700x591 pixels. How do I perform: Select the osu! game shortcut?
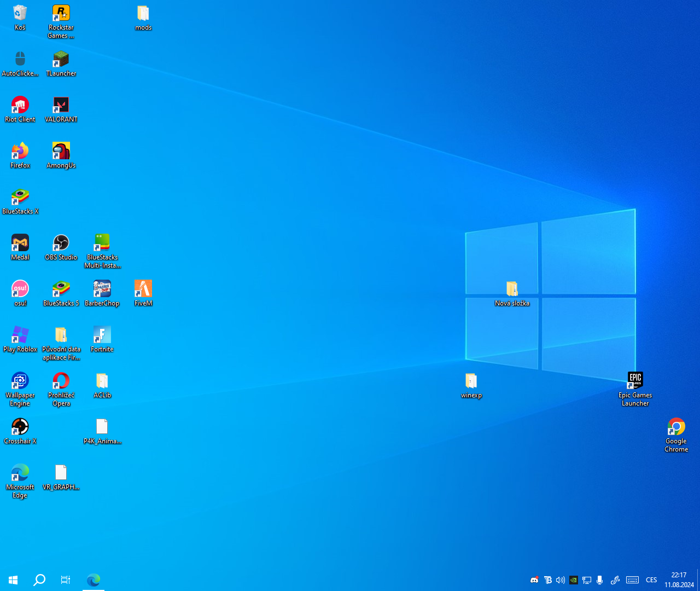pos(20,293)
